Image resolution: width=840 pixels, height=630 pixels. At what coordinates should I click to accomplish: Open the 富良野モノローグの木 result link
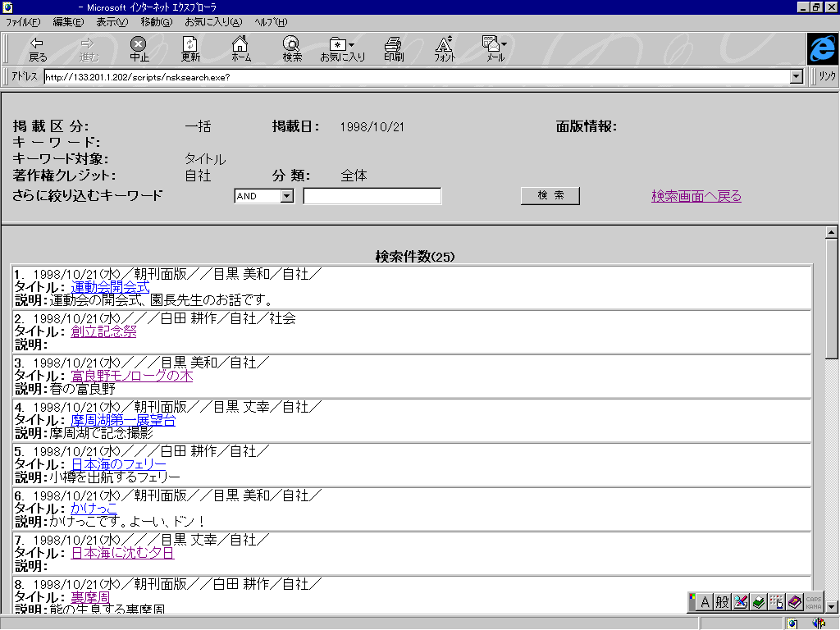[x=132, y=376]
